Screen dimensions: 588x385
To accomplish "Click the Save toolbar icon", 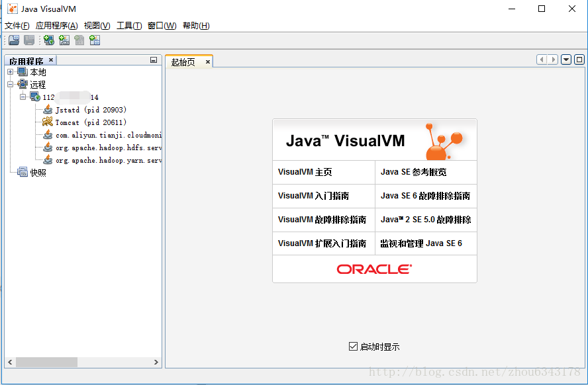I will coord(29,40).
